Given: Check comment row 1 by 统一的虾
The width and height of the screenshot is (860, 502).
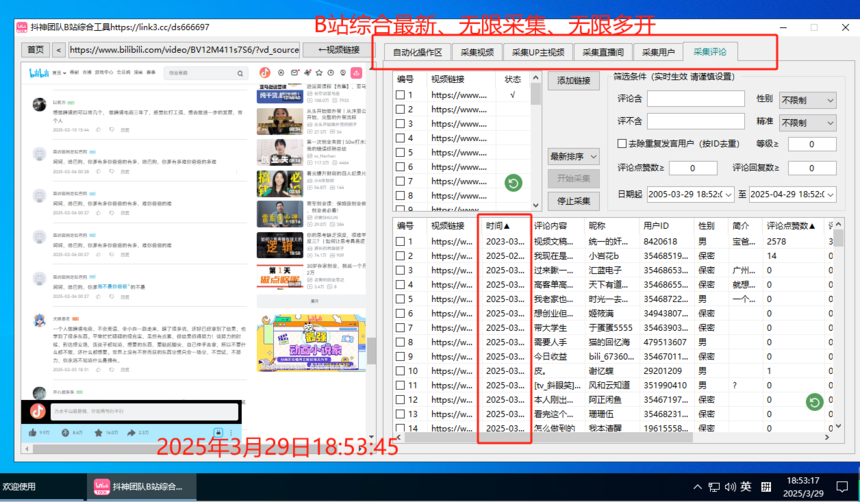Looking at the screenshot, I should [400, 241].
